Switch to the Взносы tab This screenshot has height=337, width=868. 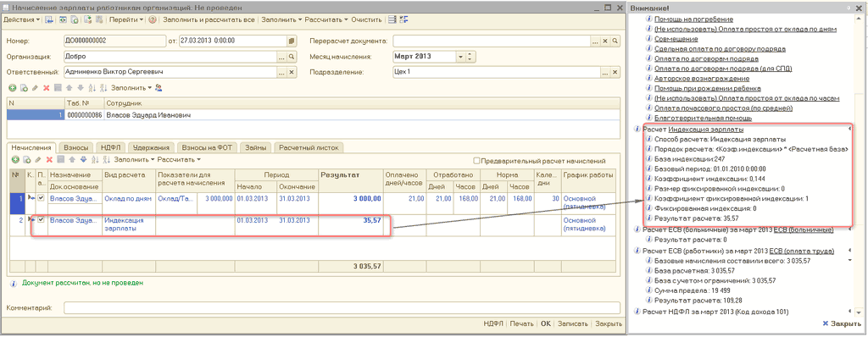[75, 147]
